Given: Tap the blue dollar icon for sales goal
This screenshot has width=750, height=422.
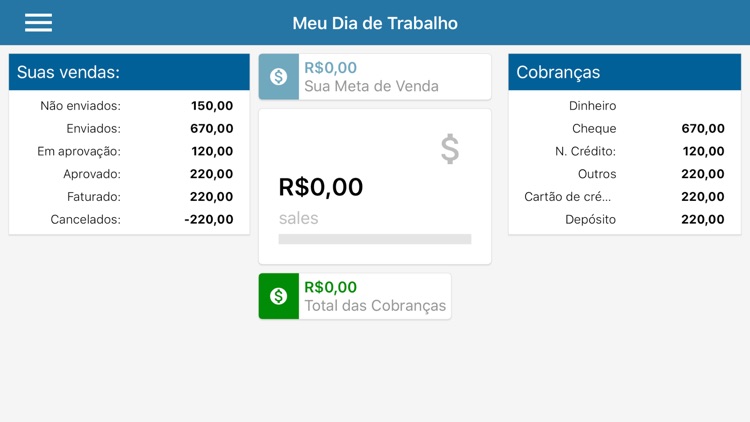Looking at the screenshot, I should coord(279,77).
